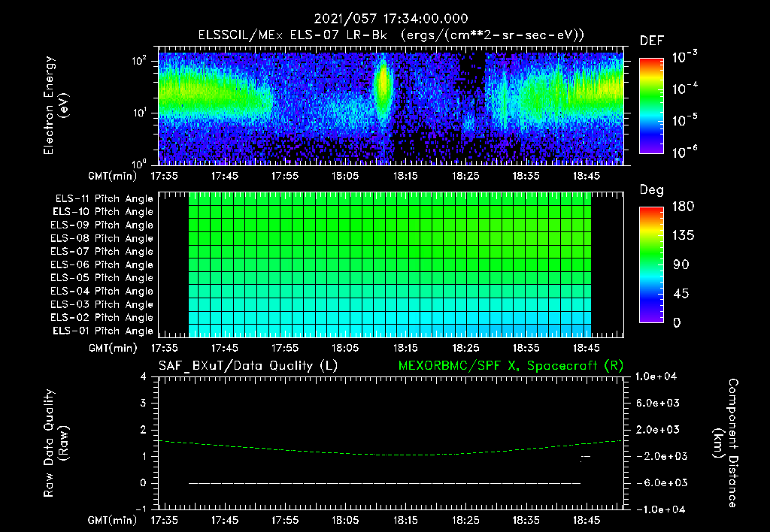Click the 18:15 label on the spectrogram time axis
The height and width of the screenshot is (532, 770).
(405, 176)
